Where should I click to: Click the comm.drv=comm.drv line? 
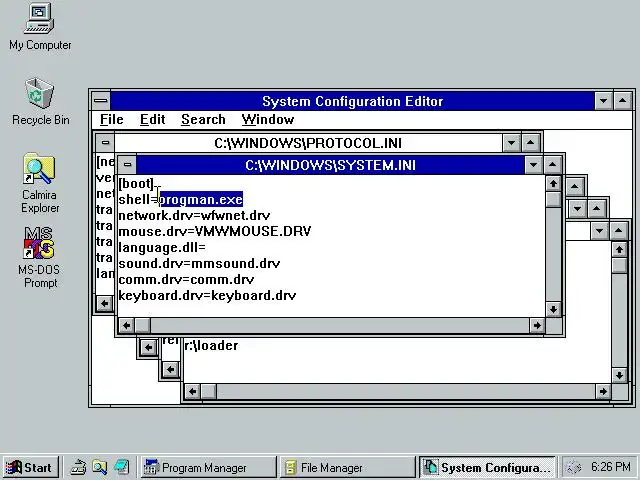(186, 279)
